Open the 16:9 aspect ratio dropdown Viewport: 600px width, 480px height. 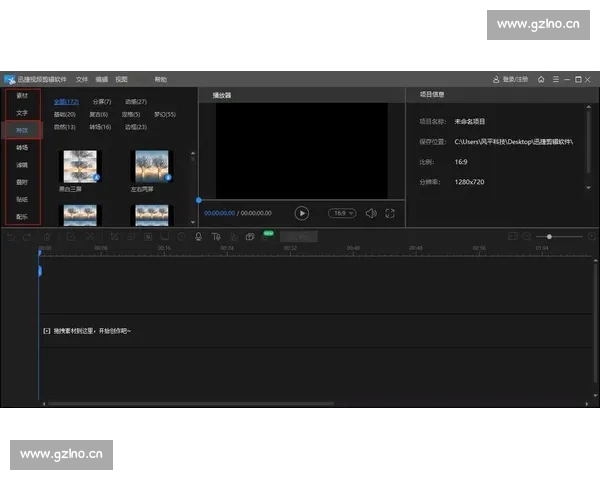pyautogui.click(x=343, y=213)
